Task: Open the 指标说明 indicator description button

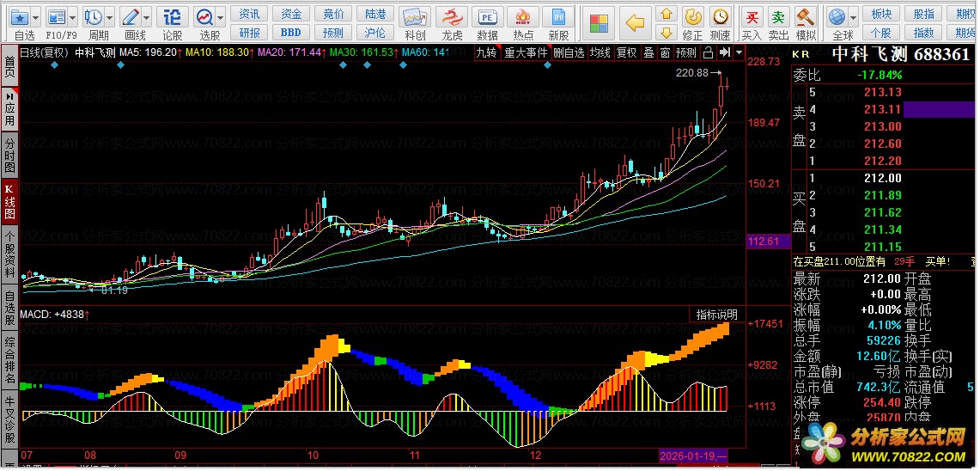Action: click(715, 315)
